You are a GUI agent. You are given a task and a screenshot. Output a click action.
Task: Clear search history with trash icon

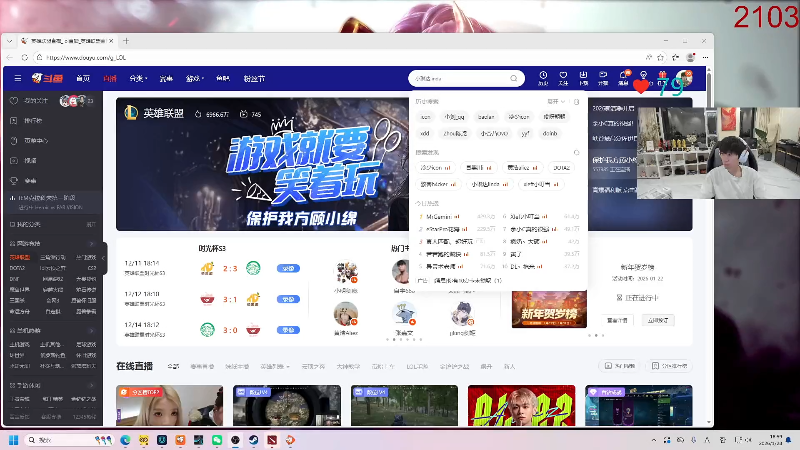[x=577, y=102]
